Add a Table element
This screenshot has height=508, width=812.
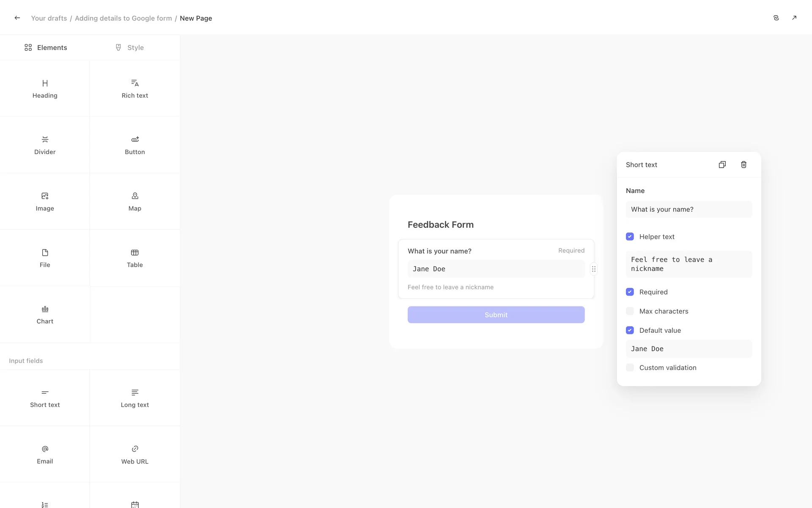point(134,258)
